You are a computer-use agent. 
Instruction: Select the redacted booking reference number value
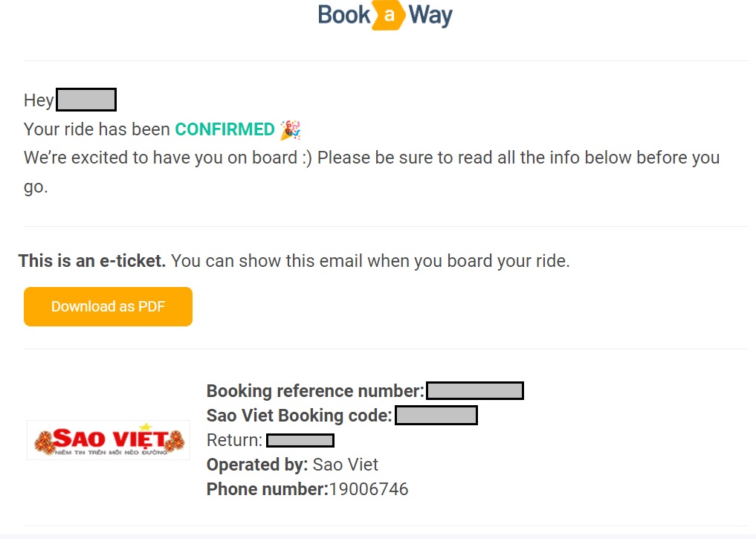point(475,390)
